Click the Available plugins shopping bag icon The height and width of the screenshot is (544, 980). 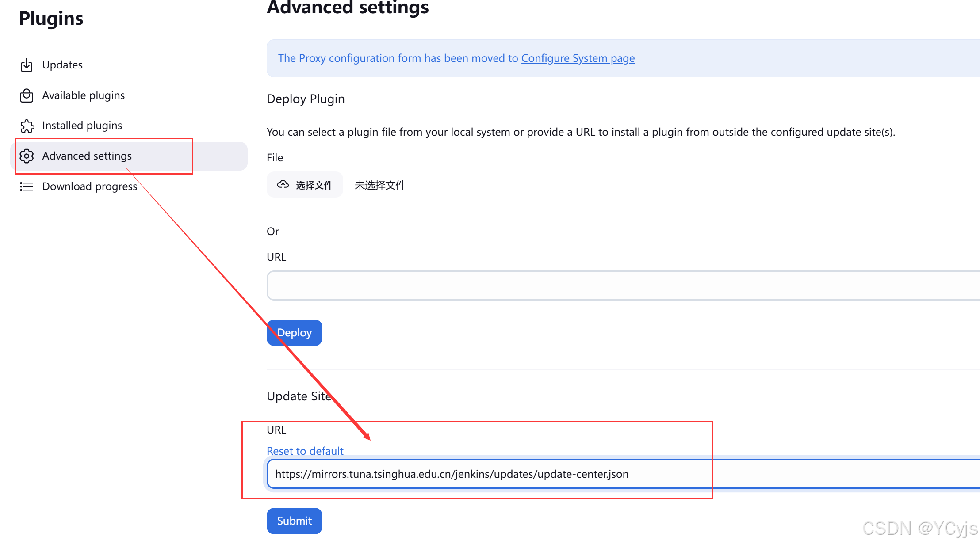(x=27, y=95)
